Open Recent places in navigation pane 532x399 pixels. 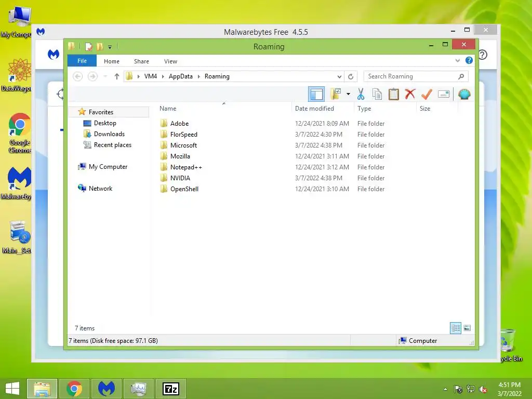coord(112,145)
